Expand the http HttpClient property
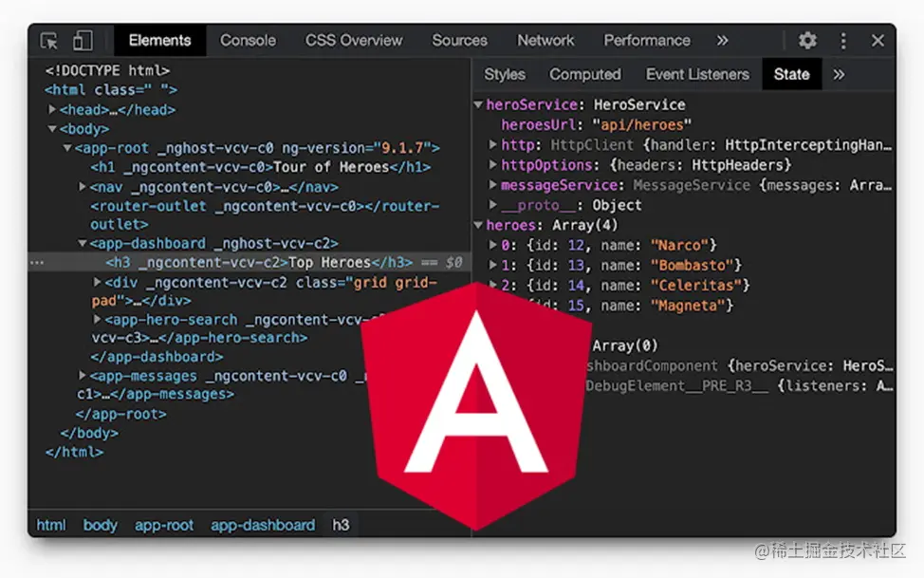924x578 pixels. click(492, 144)
